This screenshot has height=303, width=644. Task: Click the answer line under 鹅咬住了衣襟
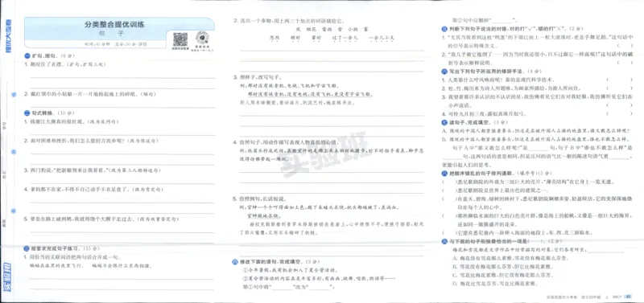pyautogui.click(x=122, y=77)
